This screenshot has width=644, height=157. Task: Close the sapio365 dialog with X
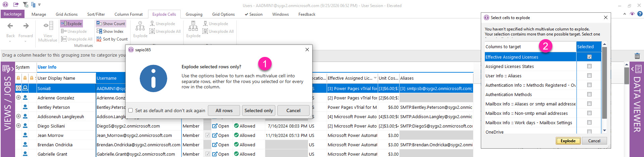pyautogui.click(x=307, y=50)
